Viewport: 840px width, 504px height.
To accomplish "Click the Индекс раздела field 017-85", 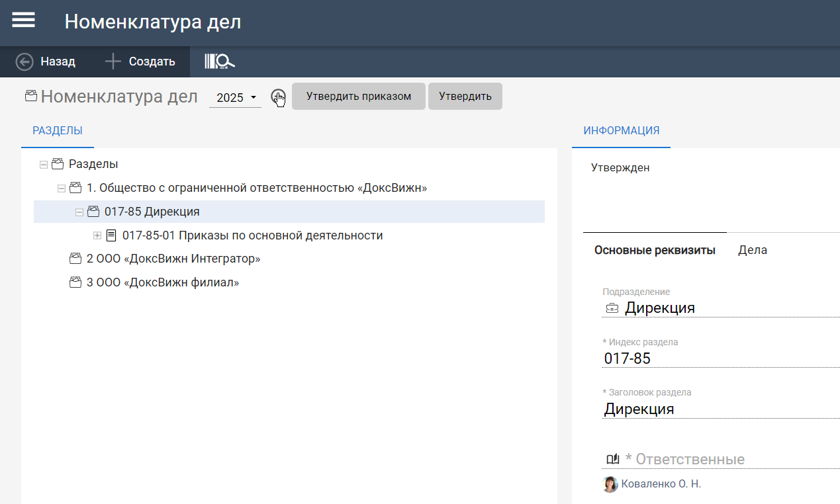I will click(715, 358).
